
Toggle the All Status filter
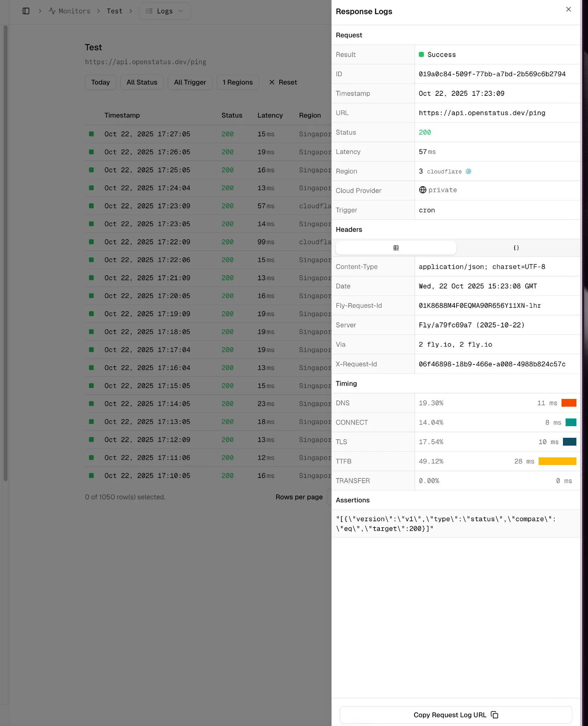[x=142, y=82]
